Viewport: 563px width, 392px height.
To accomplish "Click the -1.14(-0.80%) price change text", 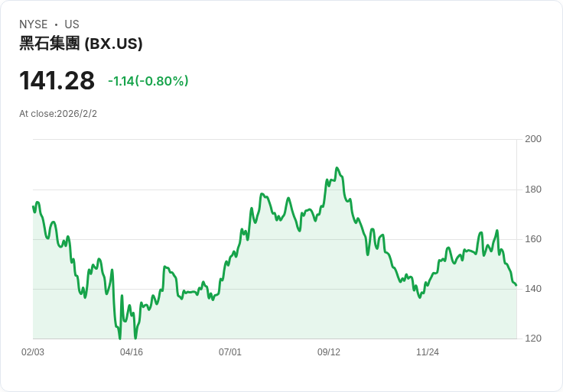I will click(x=148, y=81).
